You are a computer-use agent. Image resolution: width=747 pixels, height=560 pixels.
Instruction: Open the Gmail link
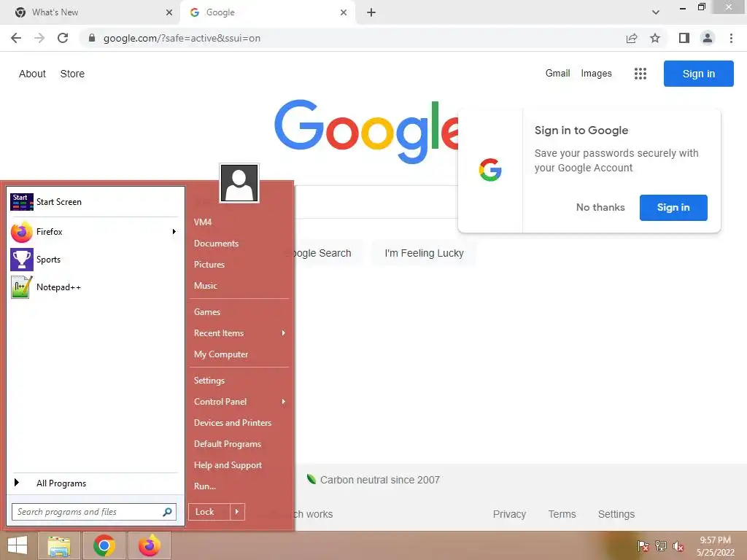557,74
